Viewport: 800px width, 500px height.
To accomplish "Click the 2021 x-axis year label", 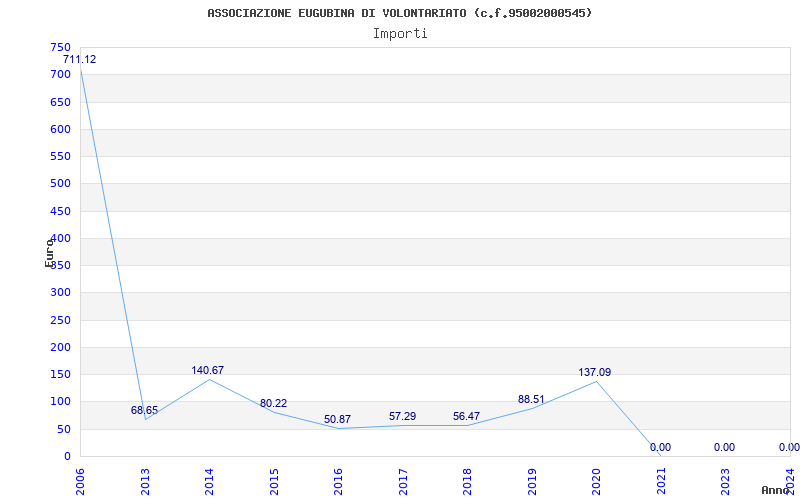I will [662, 482].
